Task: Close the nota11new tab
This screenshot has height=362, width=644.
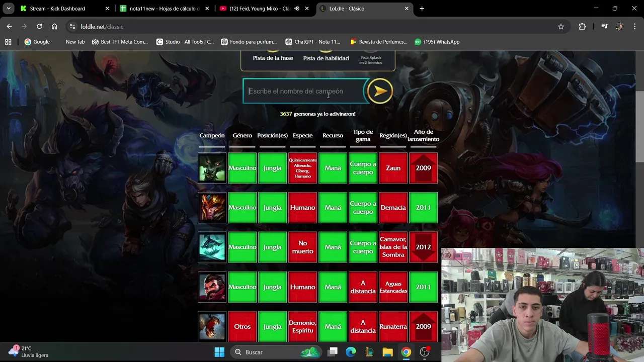Action: (207, 9)
